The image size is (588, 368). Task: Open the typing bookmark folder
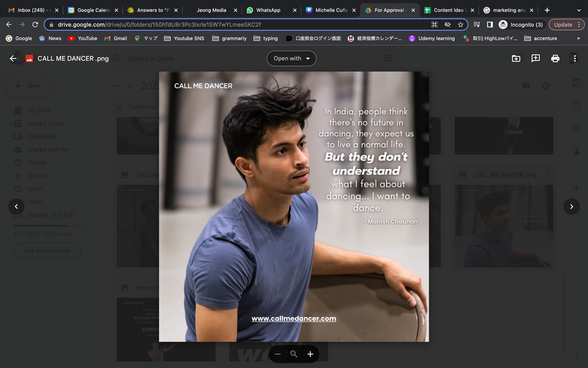pos(266,38)
